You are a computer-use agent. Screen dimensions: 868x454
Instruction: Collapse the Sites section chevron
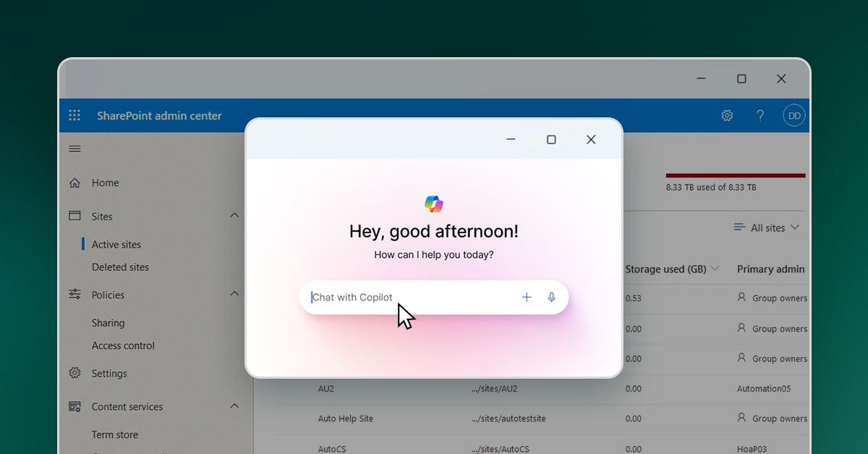tap(234, 216)
